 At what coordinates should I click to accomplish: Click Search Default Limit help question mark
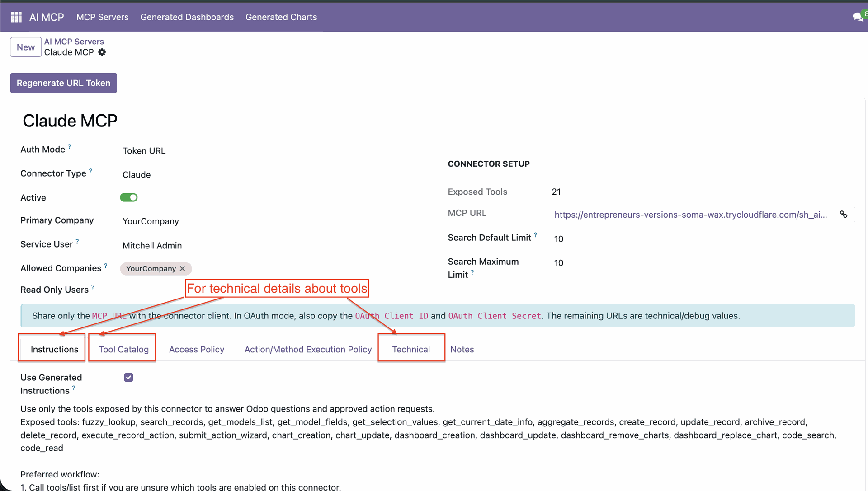click(x=535, y=235)
